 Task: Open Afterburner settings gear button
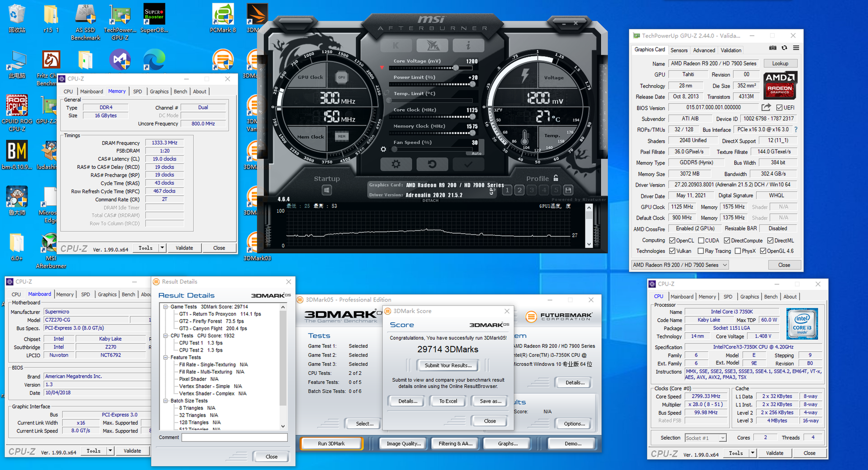[x=396, y=164]
